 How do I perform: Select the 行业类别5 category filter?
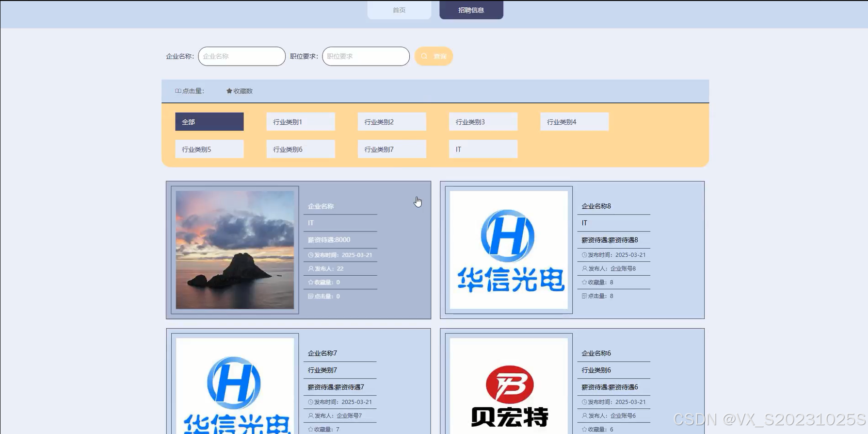pyautogui.click(x=209, y=149)
